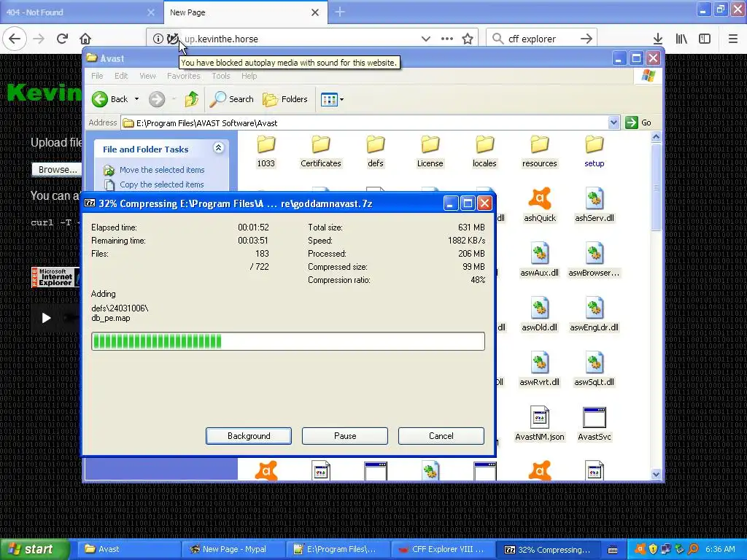Show site information icon in address bar
This screenshot has height=560, width=747.
pos(158,39)
